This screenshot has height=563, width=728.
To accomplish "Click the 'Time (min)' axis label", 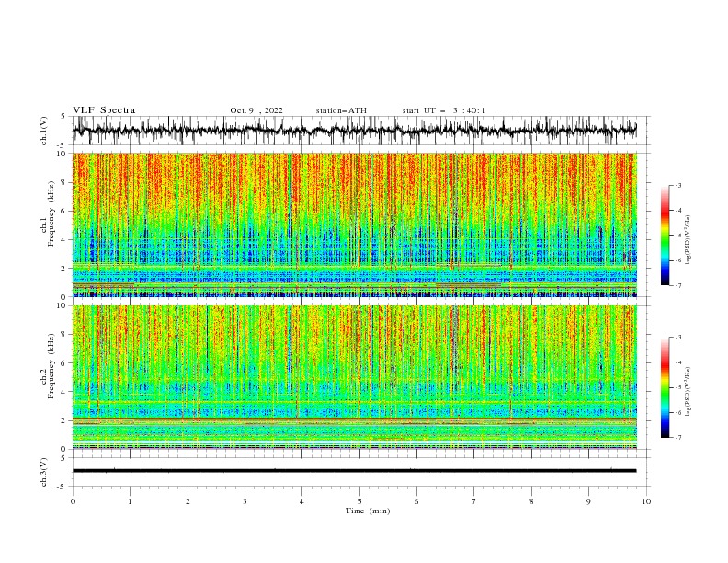I will point(368,511).
